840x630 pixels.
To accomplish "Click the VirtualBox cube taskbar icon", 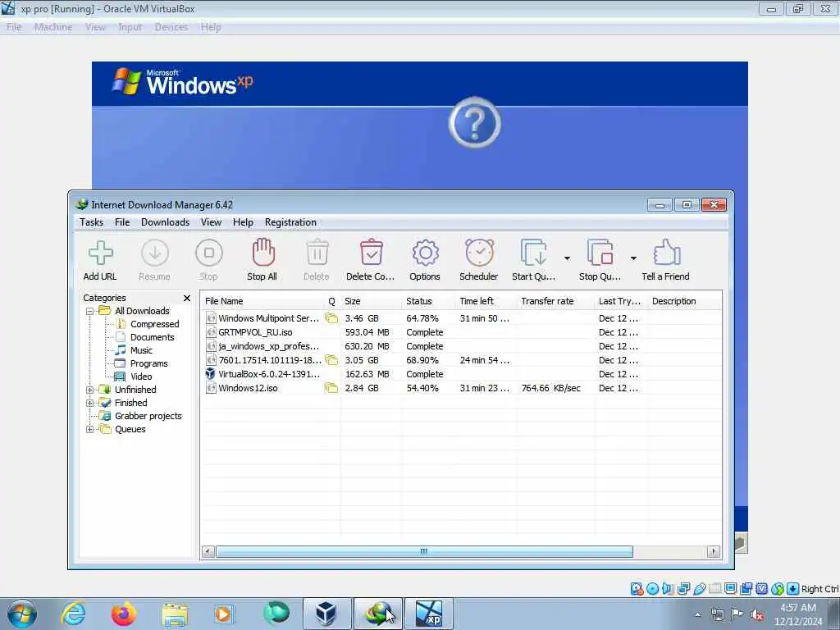I will [x=326, y=614].
